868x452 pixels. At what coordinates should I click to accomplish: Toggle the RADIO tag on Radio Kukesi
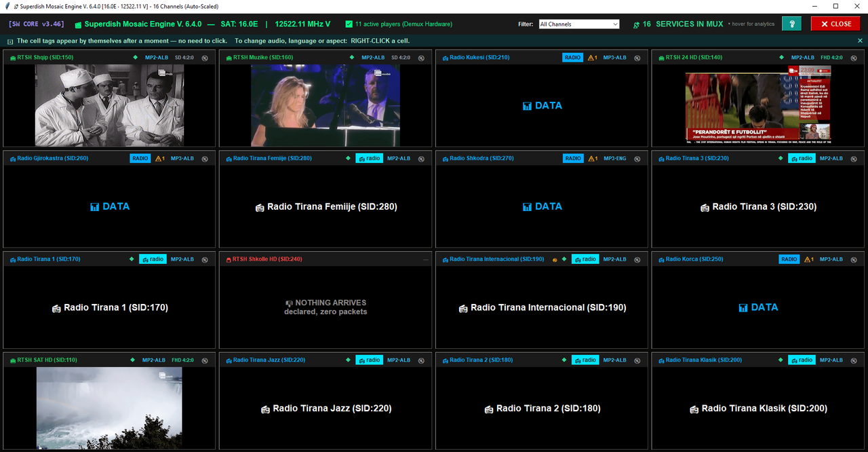tap(573, 58)
